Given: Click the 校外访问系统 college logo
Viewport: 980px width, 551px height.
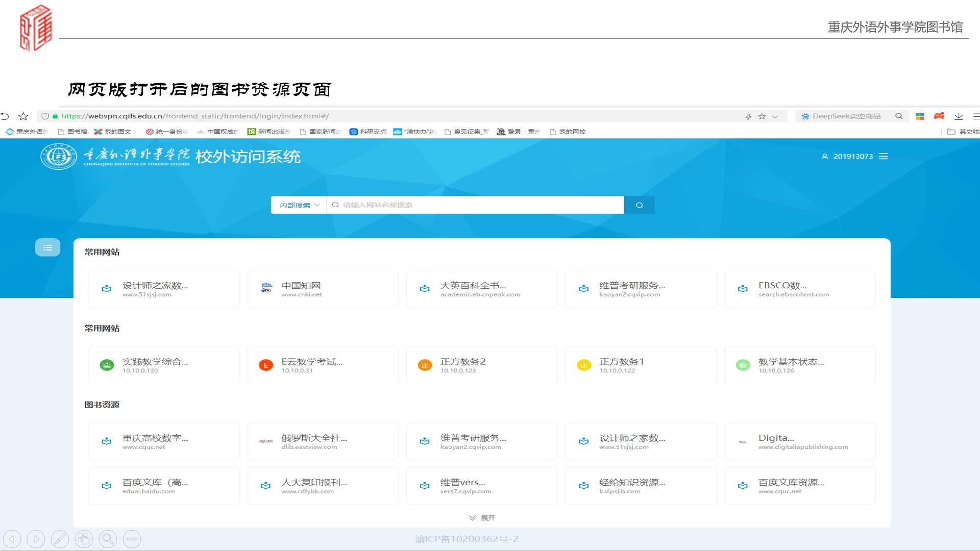Looking at the screenshot, I should point(170,156).
